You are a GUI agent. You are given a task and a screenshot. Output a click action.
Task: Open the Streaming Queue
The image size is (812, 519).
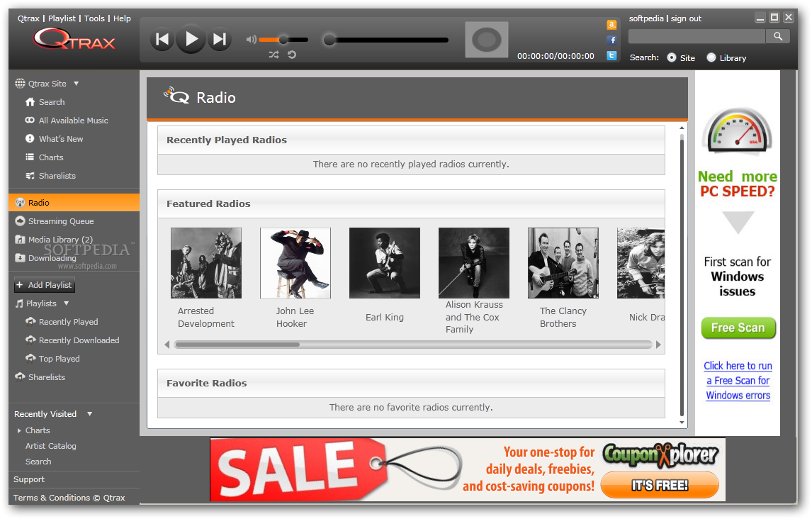(55, 221)
